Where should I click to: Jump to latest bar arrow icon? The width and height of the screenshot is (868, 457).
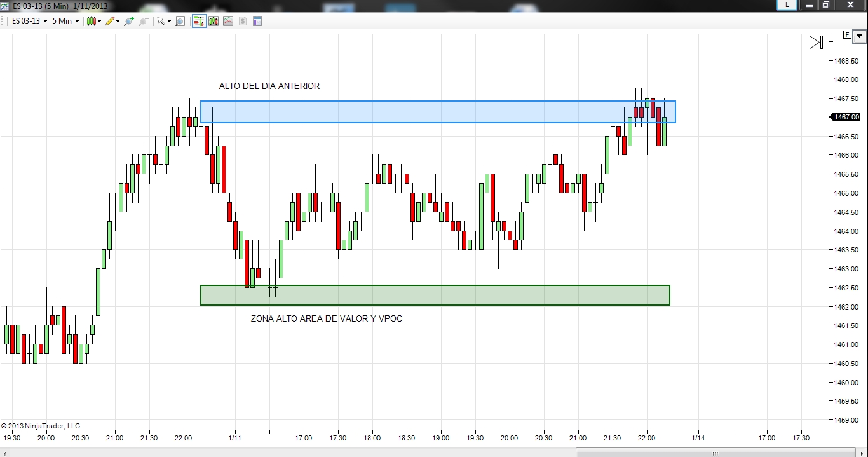pos(816,43)
